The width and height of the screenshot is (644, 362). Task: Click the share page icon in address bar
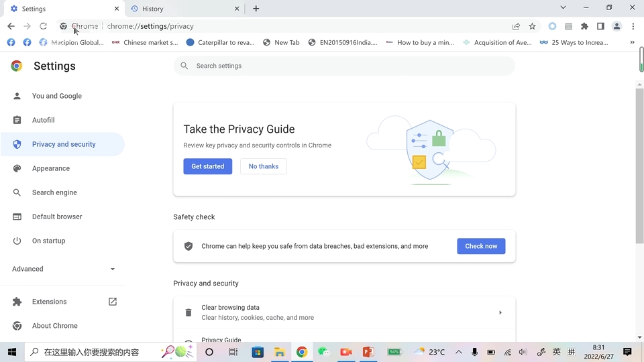(x=516, y=26)
